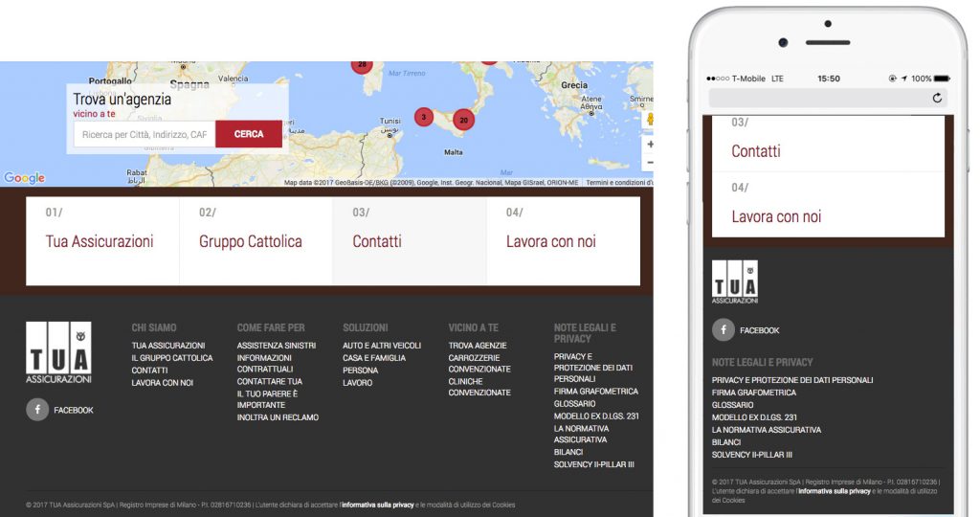This screenshot has width=980, height=517.
Task: Open LAVORA CON NOI footer link
Action: (x=163, y=383)
